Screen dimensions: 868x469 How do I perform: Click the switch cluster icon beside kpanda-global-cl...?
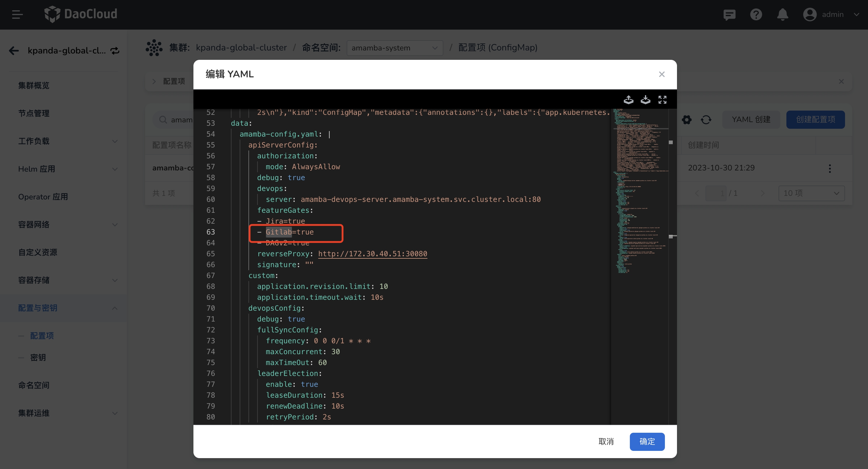[115, 50]
